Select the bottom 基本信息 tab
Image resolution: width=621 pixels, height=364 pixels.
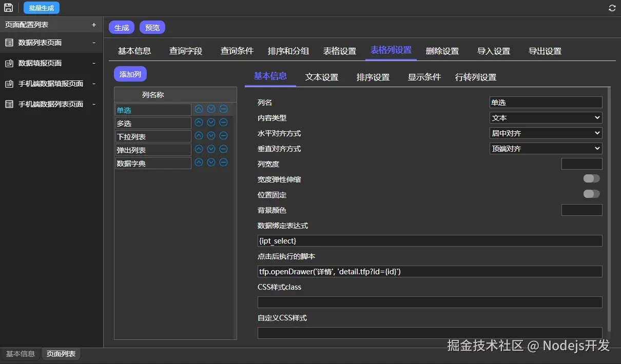[x=21, y=354]
